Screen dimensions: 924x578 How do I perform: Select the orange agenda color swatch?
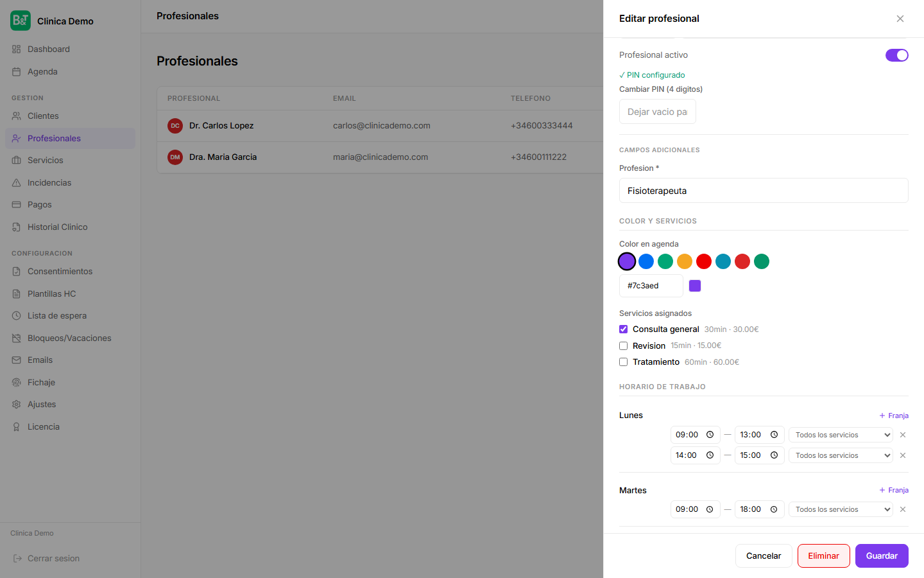coord(685,261)
